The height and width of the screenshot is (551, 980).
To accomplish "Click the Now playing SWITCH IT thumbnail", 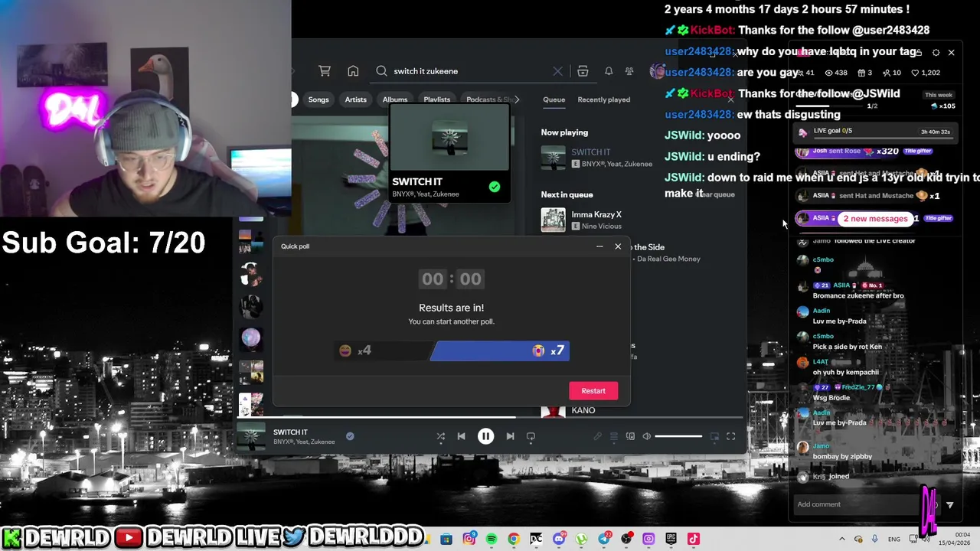I will pos(553,158).
